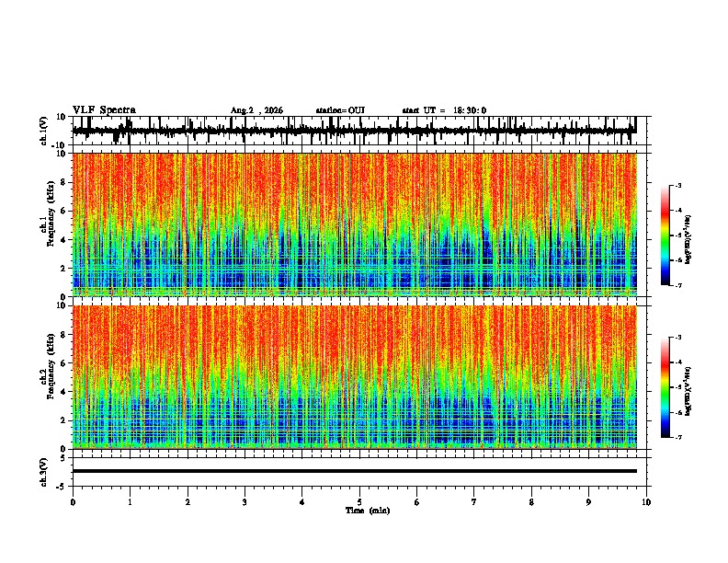The height and width of the screenshot is (563, 728).
Task: Click the ch.2 spectrogram color scale bar
Action: coord(665,387)
